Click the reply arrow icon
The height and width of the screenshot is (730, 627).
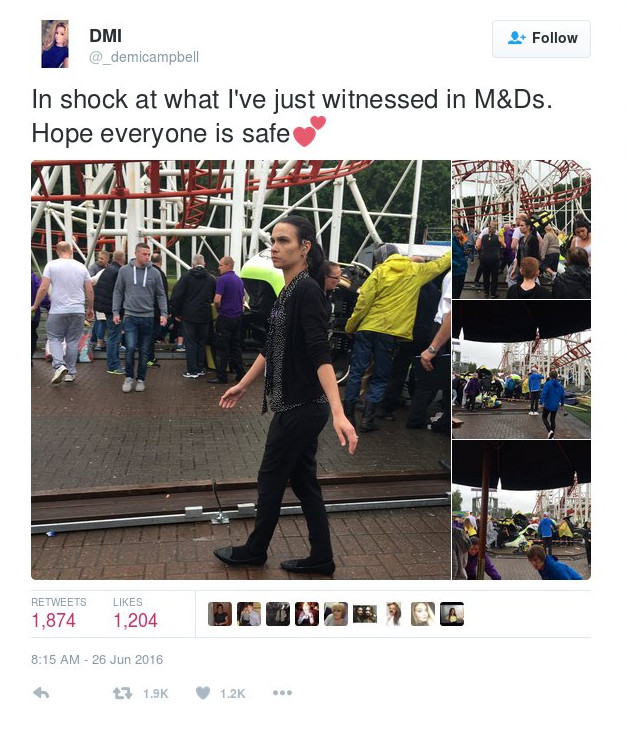coord(41,693)
